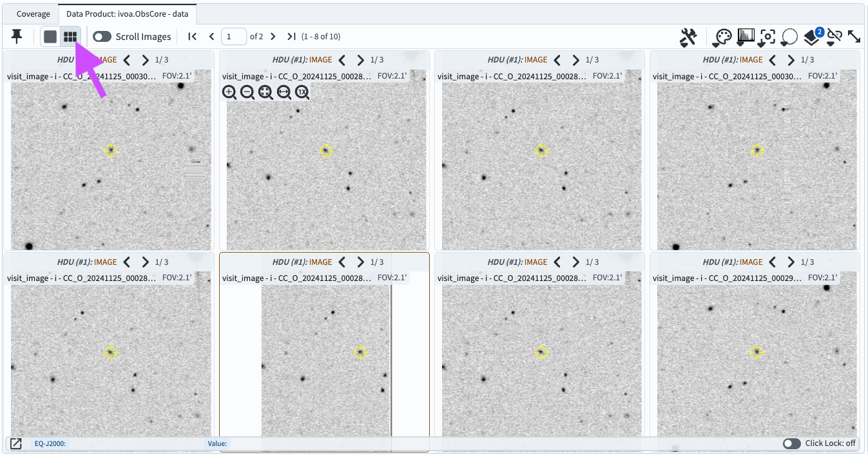
Task: Open the image tools menu (wrench icon)
Action: click(687, 37)
